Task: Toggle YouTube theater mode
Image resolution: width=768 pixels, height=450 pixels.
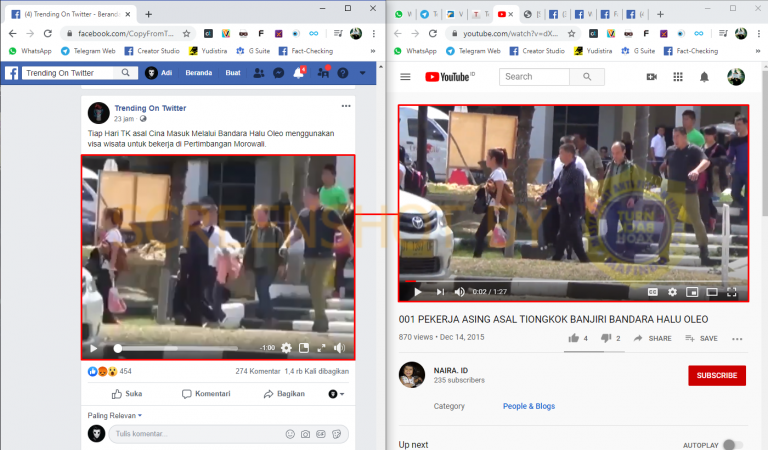Action: click(712, 292)
